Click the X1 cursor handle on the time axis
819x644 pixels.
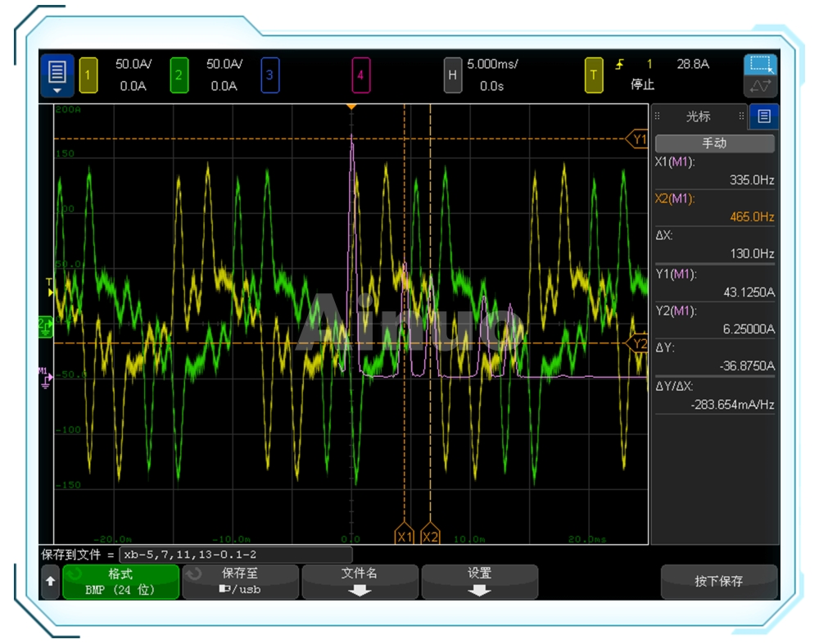(404, 537)
